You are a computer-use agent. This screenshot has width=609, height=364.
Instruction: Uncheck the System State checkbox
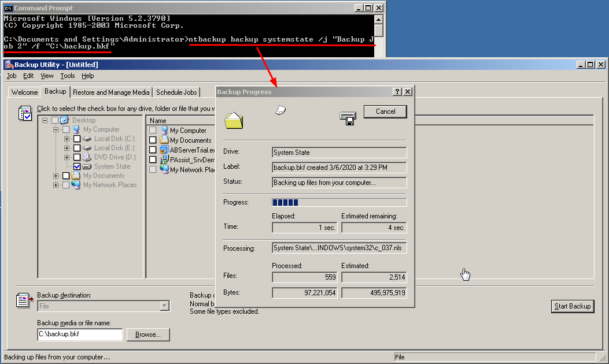[x=77, y=166]
